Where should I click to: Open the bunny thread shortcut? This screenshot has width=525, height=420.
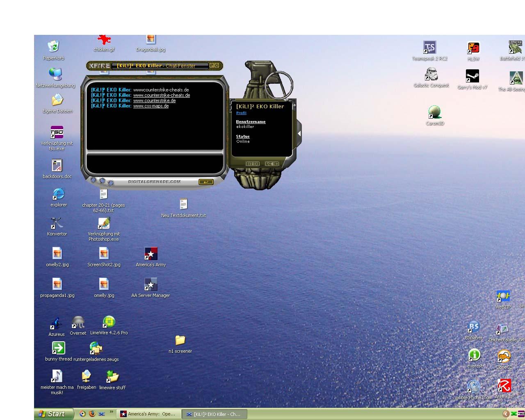coord(58,352)
